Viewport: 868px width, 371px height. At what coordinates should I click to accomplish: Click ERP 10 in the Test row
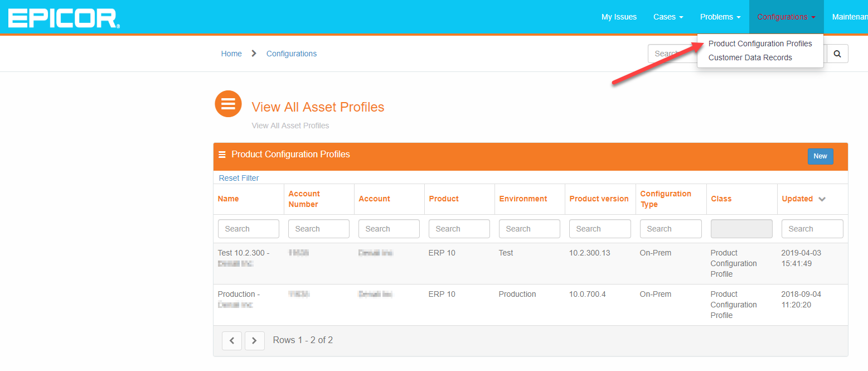tap(442, 253)
